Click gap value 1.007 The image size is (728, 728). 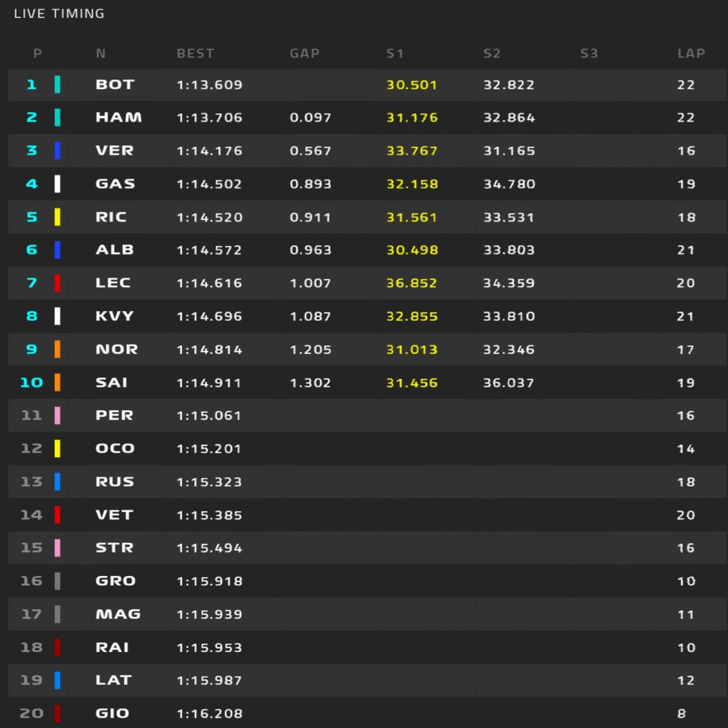click(x=311, y=283)
